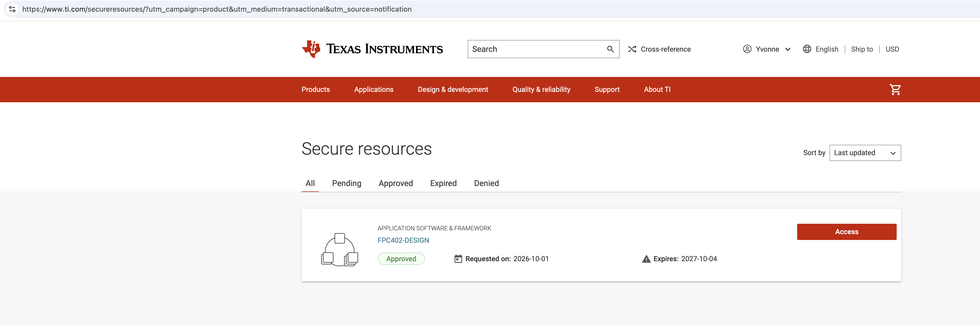This screenshot has width=980, height=325.
Task: Open the Support menu
Action: 607,89
